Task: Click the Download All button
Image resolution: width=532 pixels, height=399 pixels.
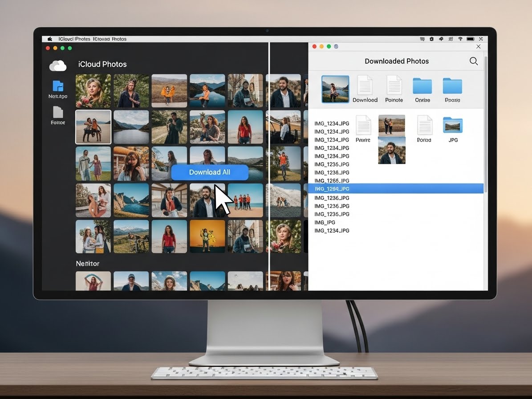Action: 210,172
